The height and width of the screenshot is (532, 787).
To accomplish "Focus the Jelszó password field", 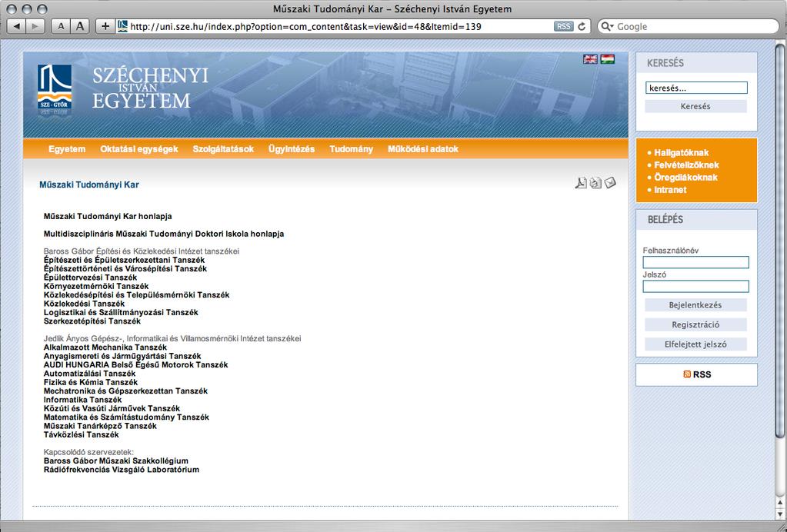I will coord(695,286).
